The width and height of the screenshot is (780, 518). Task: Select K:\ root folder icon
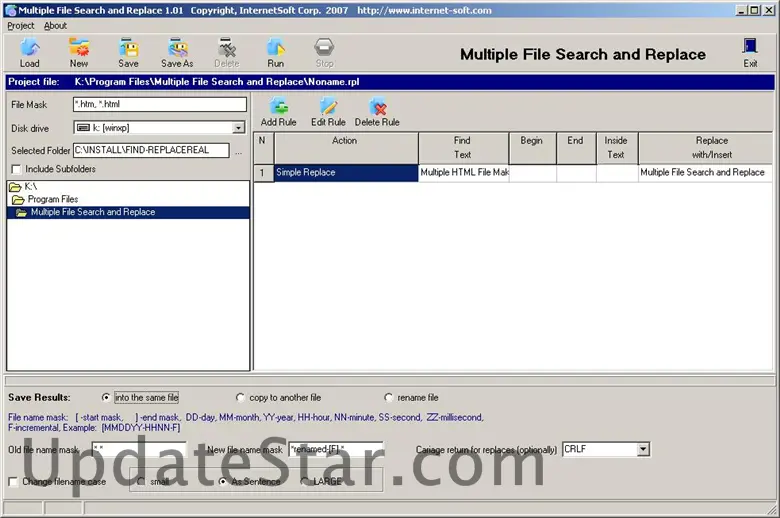15,187
